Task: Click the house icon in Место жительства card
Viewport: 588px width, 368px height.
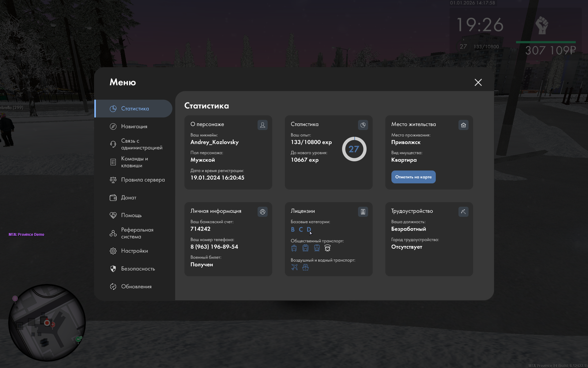Action: click(x=463, y=125)
